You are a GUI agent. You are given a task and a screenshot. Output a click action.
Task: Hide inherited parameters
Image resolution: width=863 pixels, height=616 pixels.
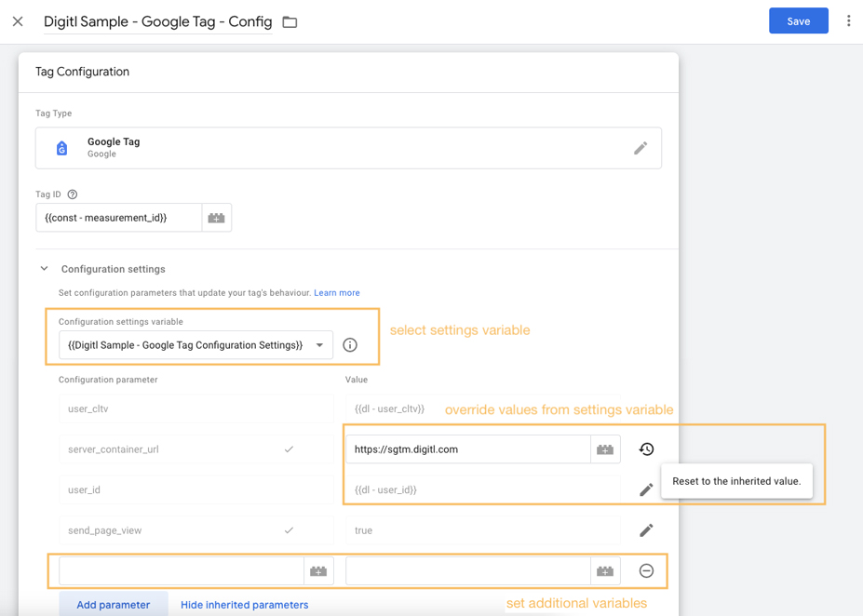(244, 605)
